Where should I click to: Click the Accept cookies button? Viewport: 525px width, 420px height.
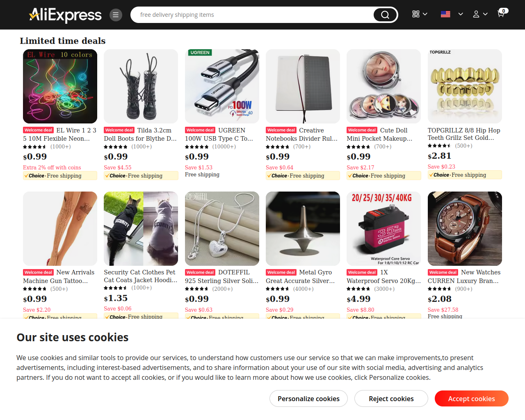click(472, 399)
